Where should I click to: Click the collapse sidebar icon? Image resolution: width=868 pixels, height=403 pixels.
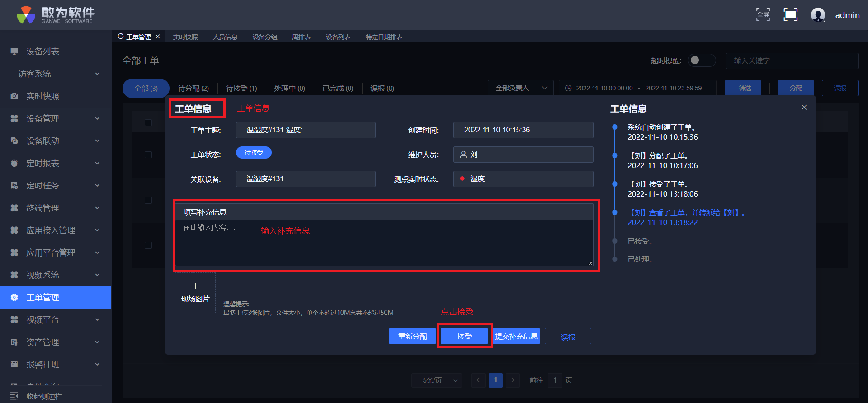pos(14,396)
